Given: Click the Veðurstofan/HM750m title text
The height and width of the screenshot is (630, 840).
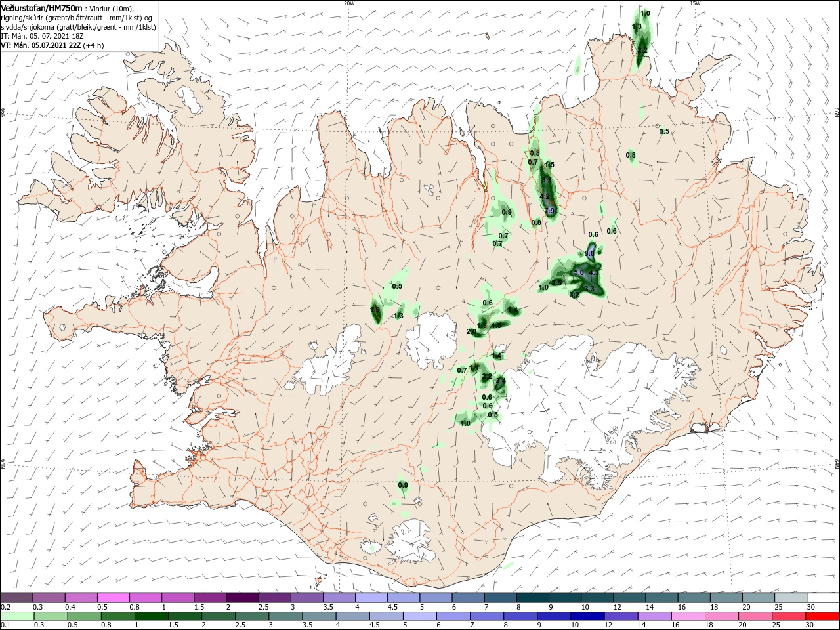Looking at the screenshot, I should [x=41, y=7].
